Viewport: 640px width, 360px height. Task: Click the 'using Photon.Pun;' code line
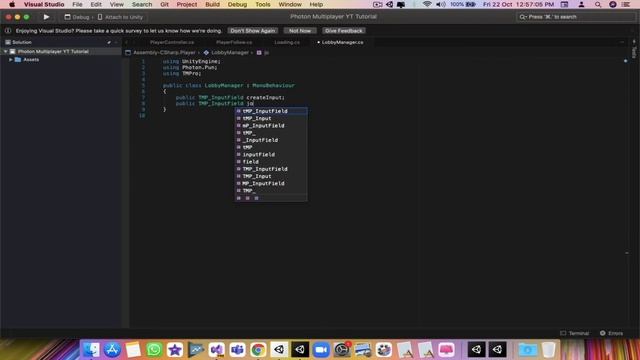[190, 67]
